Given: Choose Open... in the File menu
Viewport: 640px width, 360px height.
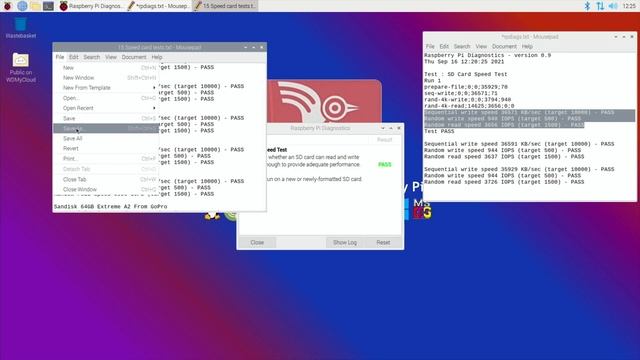Looking at the screenshot, I should tap(106, 98).
